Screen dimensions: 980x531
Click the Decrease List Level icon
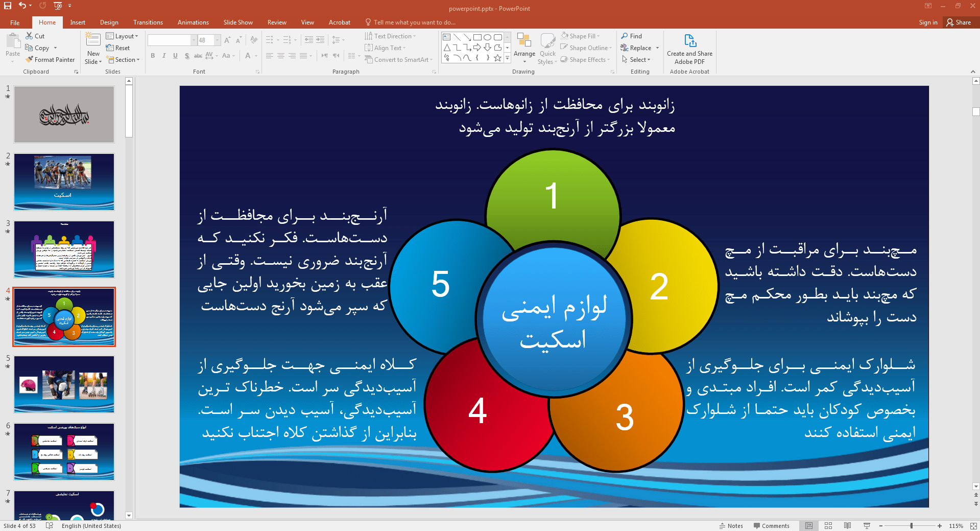309,40
